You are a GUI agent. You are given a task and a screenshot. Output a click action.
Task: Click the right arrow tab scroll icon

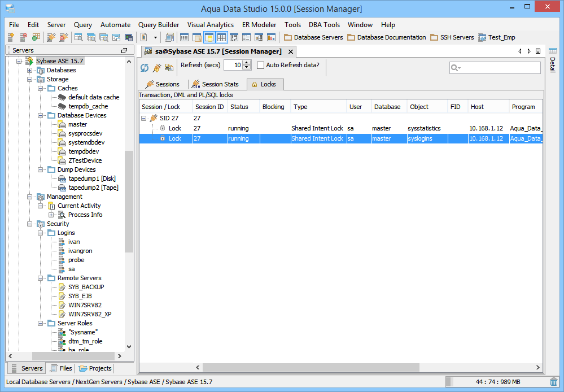point(529,51)
